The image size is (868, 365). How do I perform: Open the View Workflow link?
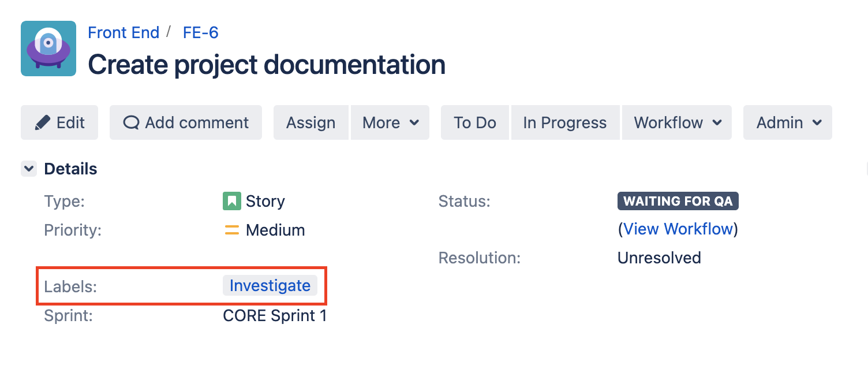pyautogui.click(x=678, y=229)
